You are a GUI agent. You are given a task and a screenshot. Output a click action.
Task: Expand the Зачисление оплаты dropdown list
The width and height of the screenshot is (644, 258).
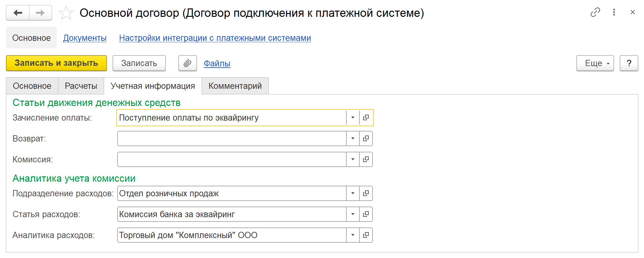tap(353, 118)
